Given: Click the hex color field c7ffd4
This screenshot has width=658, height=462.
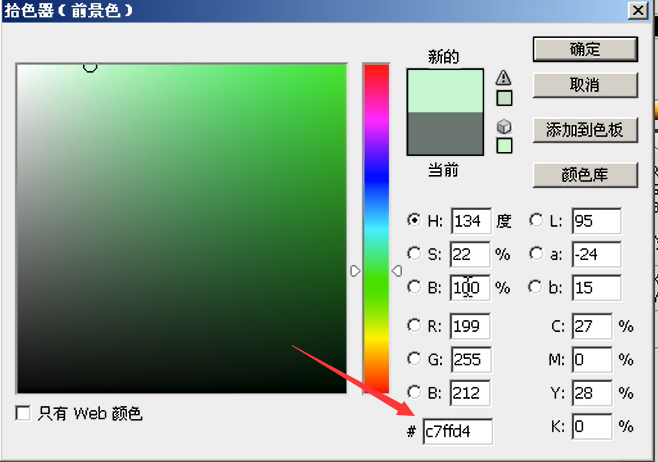Looking at the screenshot, I should (x=458, y=431).
